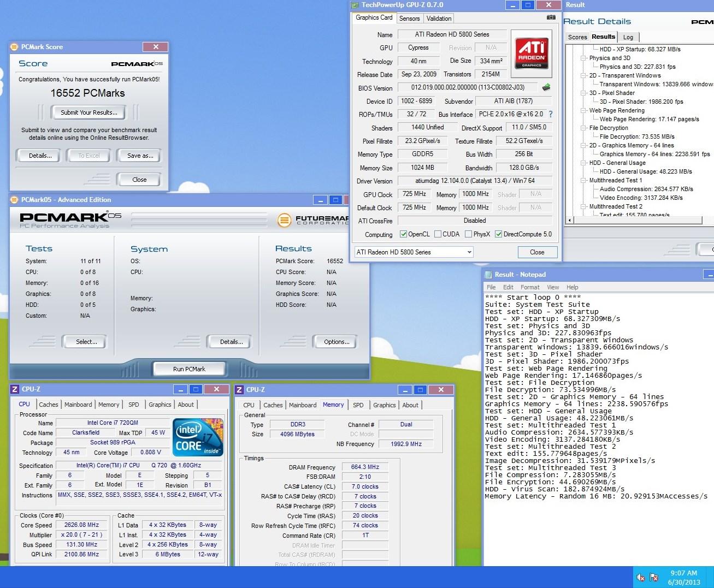
Task: Collapse the Multithreaded Test 1 node
Action: [583, 180]
